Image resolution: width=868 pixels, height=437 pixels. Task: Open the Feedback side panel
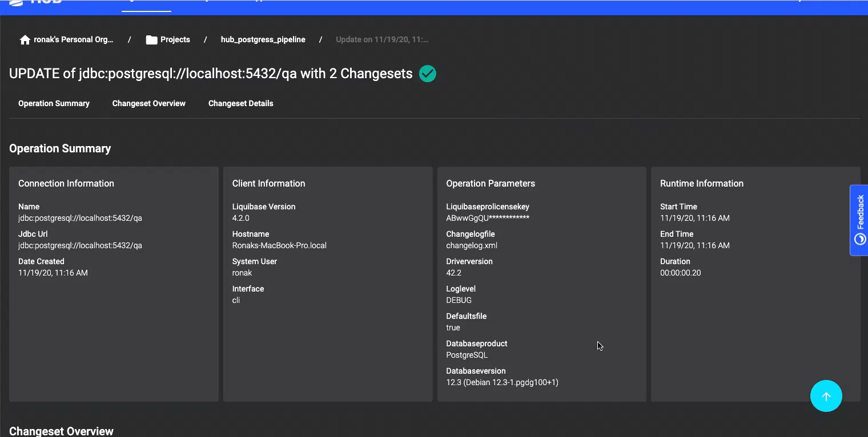pyautogui.click(x=859, y=220)
